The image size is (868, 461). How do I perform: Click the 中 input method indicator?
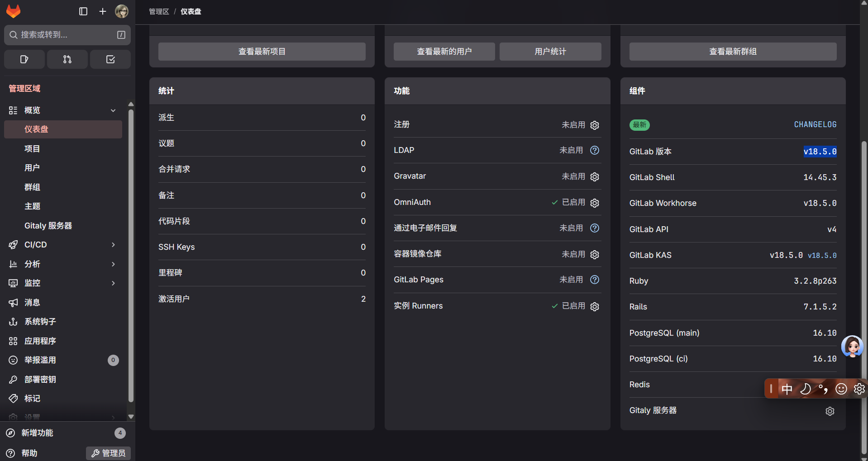coord(787,389)
